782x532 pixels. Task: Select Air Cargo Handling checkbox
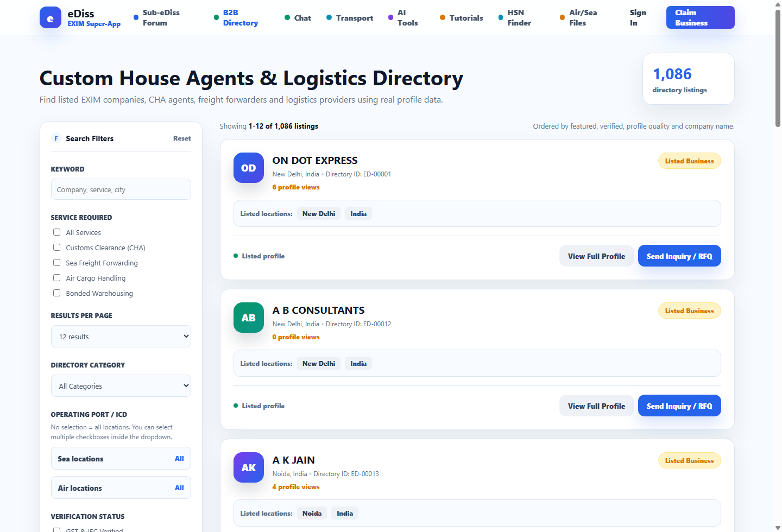click(x=56, y=278)
